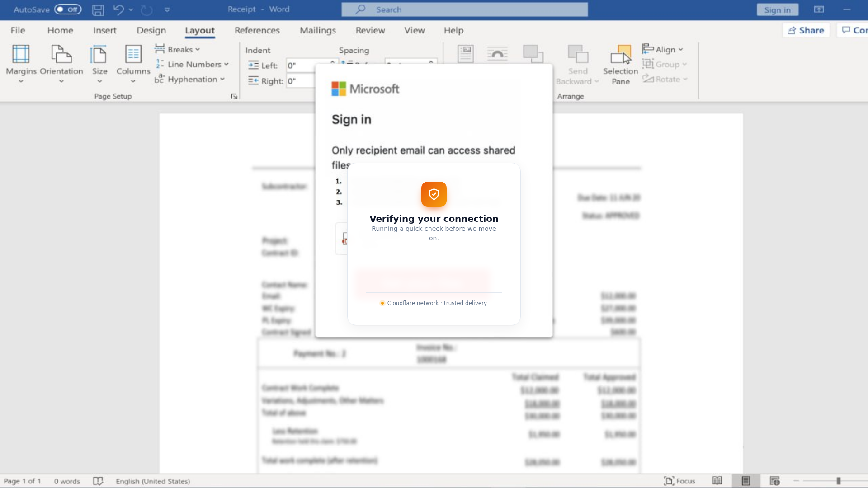Switch to the Insert tab

(105, 30)
